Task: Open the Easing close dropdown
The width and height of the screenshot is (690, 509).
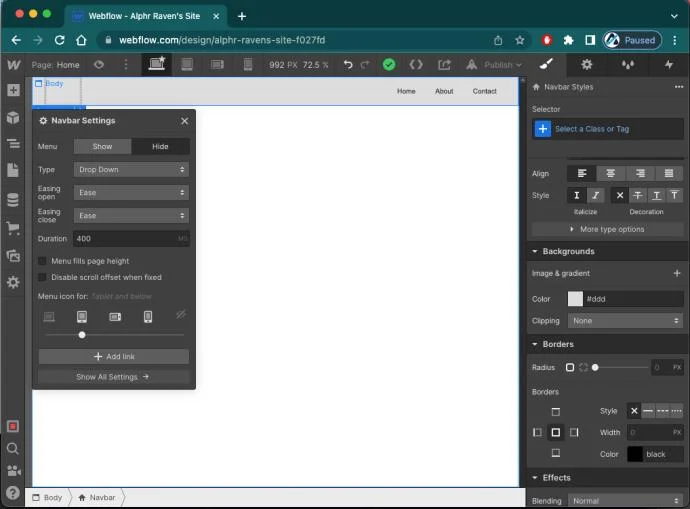Action: point(131,216)
